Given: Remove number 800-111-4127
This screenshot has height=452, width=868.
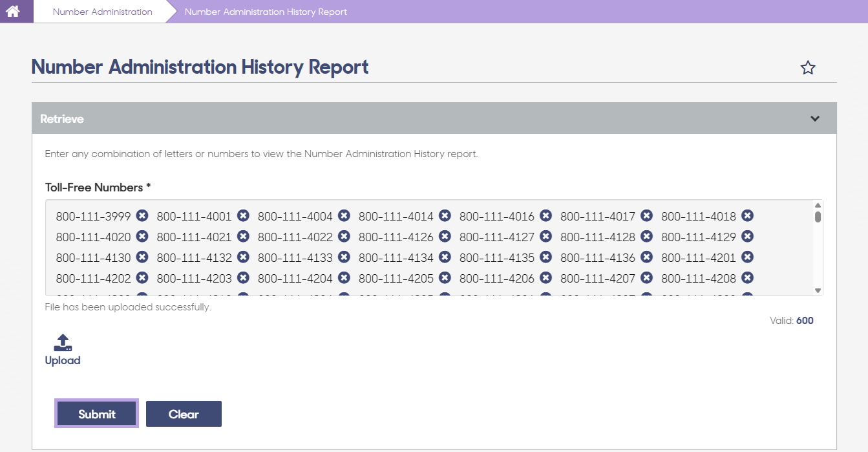Looking at the screenshot, I should tap(545, 237).
